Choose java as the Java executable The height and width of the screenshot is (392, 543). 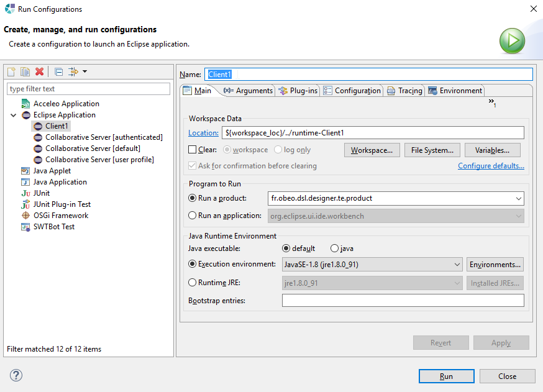[335, 248]
